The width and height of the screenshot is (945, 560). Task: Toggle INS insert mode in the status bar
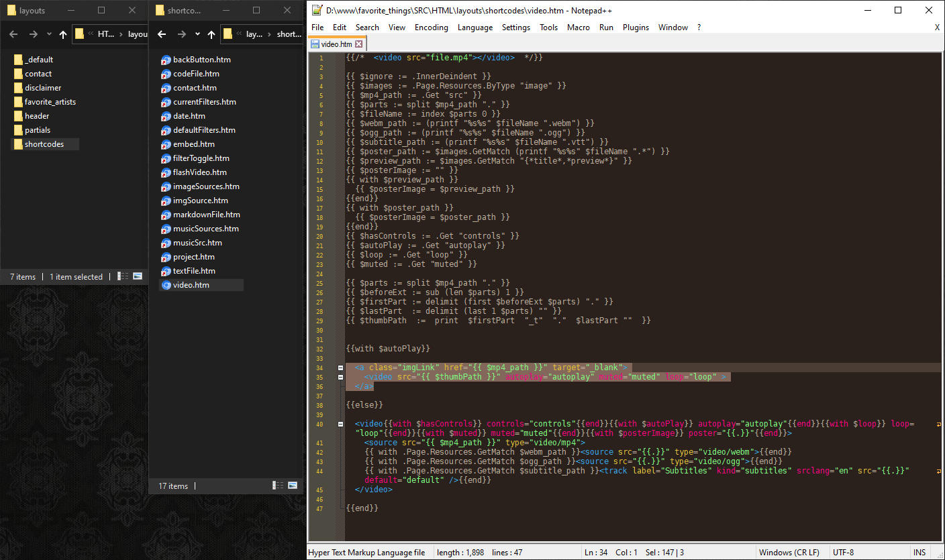pos(919,553)
